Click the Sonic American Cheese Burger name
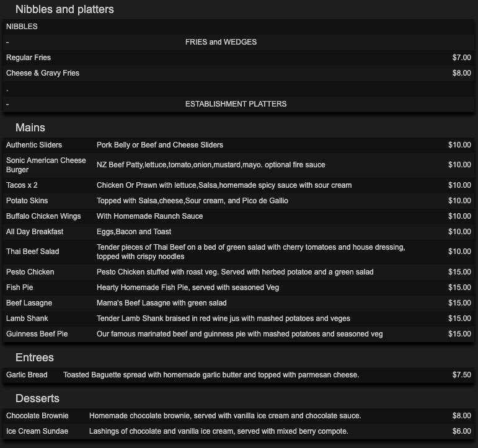 pos(46,165)
